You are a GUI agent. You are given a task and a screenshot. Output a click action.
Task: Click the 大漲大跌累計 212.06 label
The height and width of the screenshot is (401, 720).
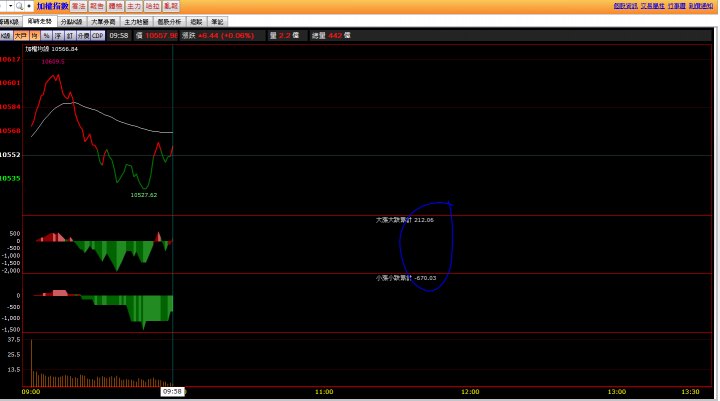point(405,220)
